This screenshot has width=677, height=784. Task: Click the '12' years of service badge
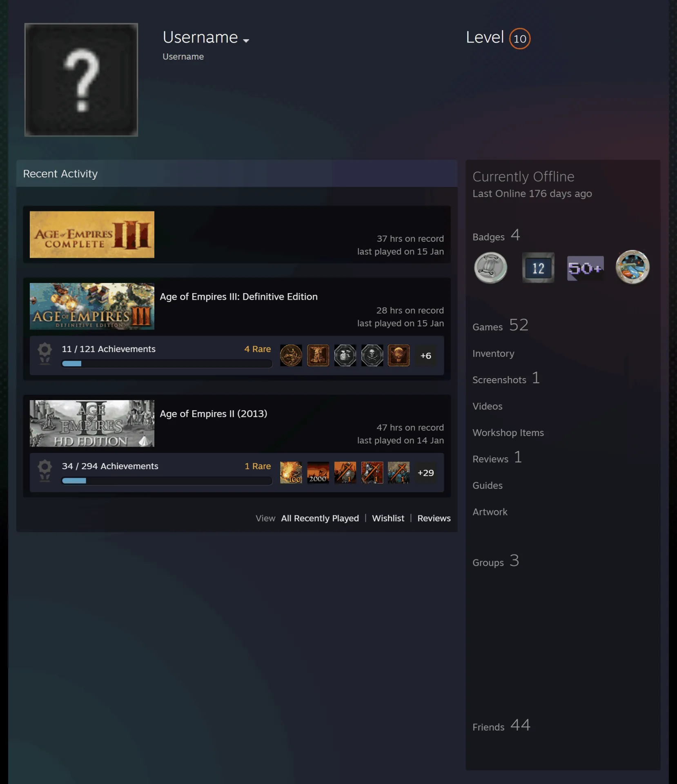click(x=538, y=268)
